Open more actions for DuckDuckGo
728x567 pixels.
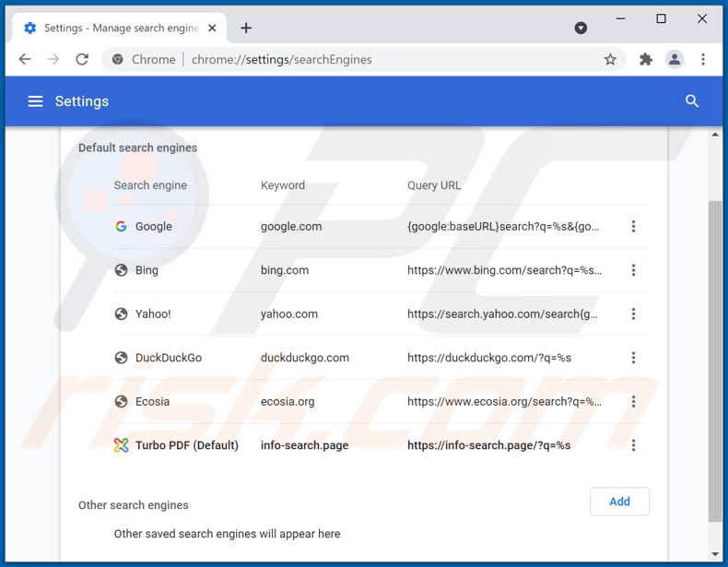633,358
